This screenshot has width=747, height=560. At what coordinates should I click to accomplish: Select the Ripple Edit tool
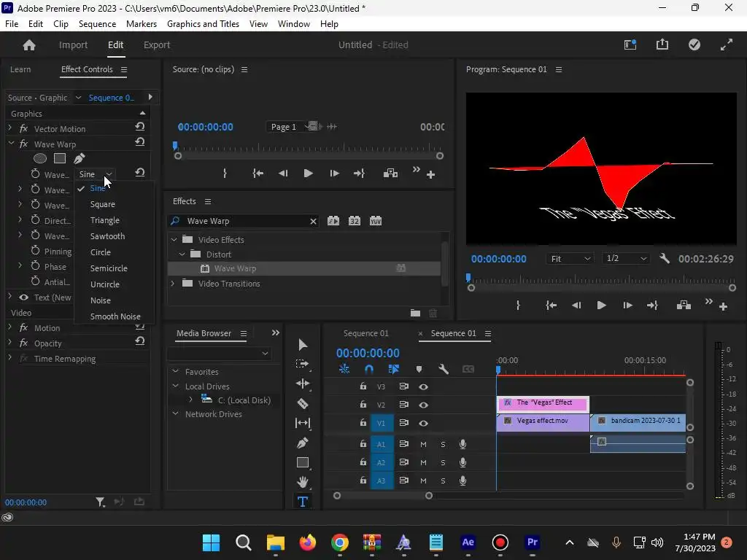tap(303, 384)
